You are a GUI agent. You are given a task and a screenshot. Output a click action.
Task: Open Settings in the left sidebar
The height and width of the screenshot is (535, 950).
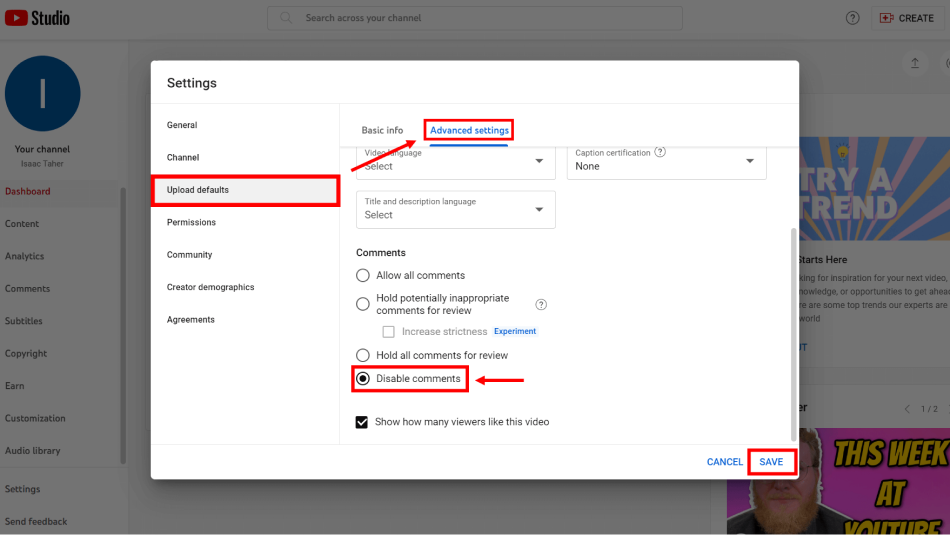click(59, 489)
